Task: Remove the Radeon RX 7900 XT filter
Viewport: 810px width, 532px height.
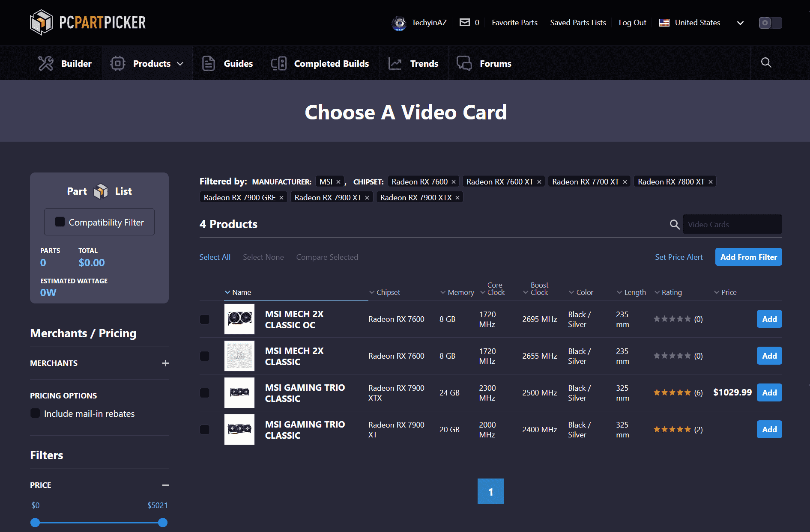Action: 367,198
